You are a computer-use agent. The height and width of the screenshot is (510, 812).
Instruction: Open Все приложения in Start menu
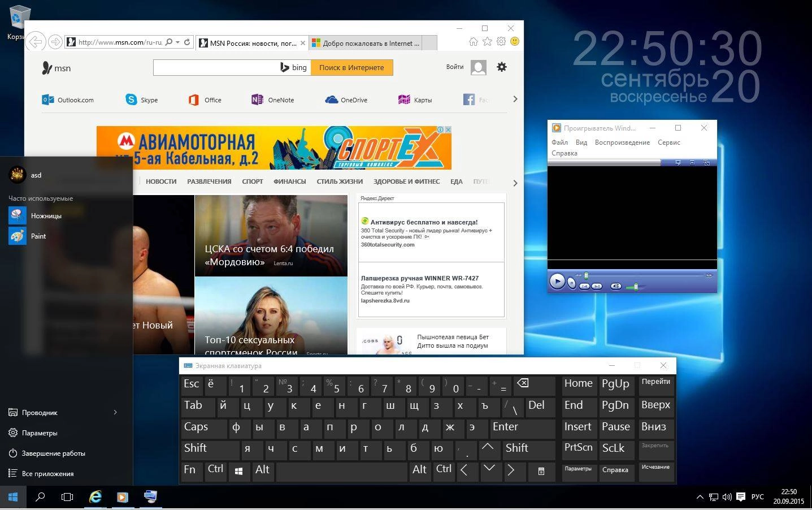pos(47,473)
